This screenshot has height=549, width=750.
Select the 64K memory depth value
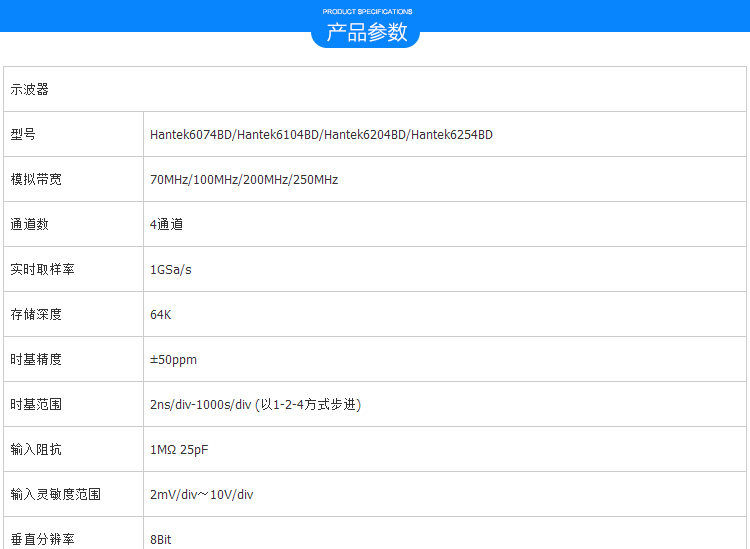(161, 314)
